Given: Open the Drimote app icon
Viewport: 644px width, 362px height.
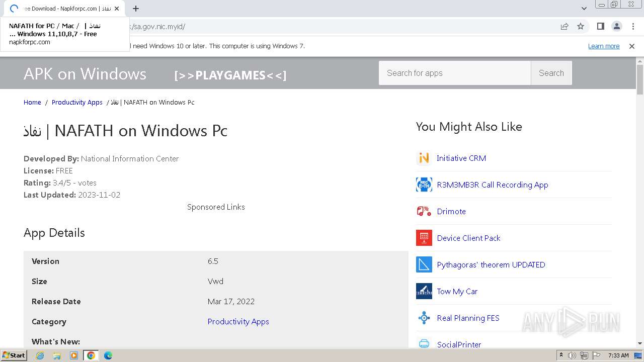Looking at the screenshot, I should tap(424, 211).
